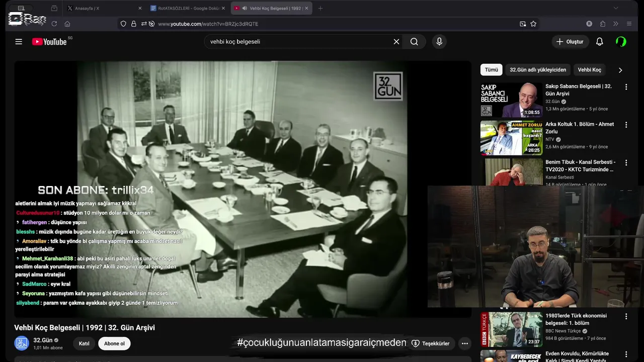Open 1980'lerde Türk ekonomisi belgeseli title
The height and width of the screenshot is (362, 644).
[x=576, y=319]
